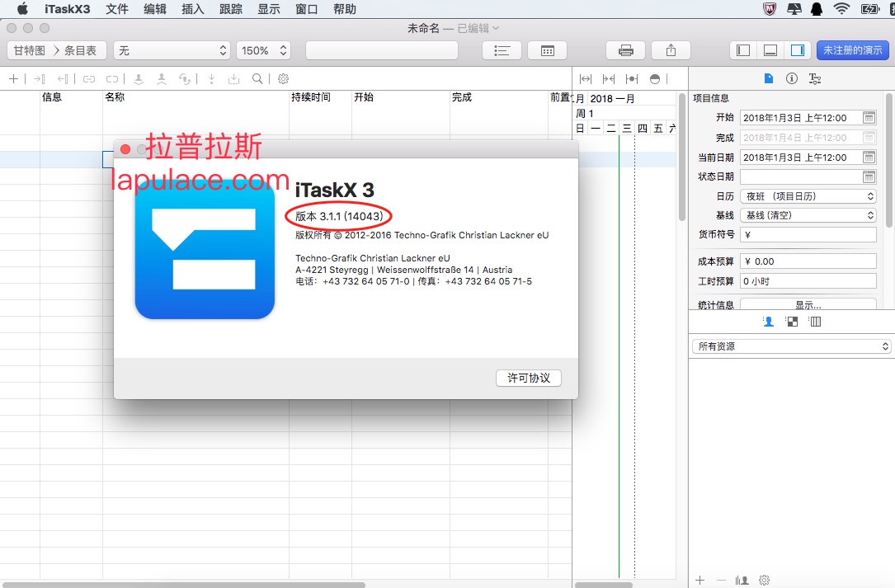Open the calendar picker next to start date
The image size is (895, 588).
coord(869,118)
